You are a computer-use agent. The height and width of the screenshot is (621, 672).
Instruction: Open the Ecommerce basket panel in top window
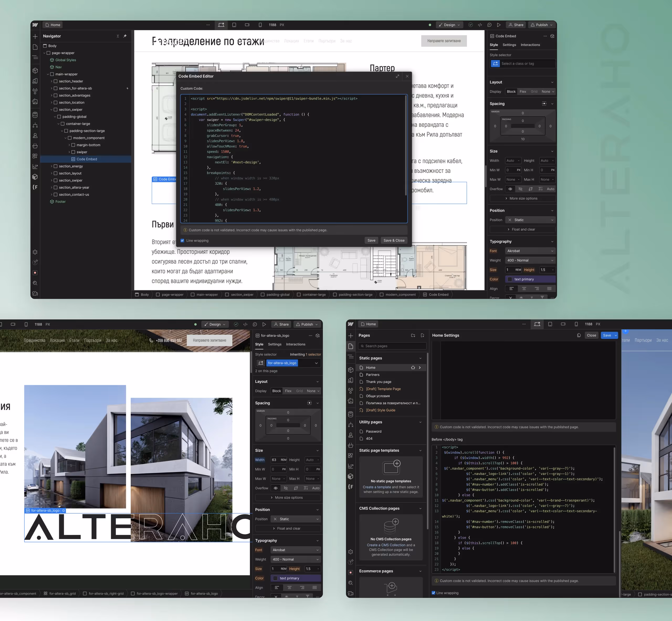tap(35, 146)
